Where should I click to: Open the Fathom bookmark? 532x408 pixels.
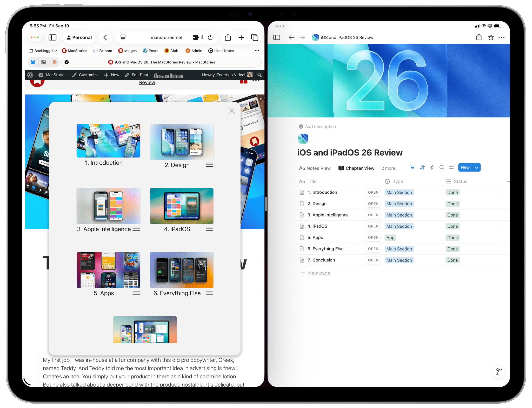[x=103, y=51]
